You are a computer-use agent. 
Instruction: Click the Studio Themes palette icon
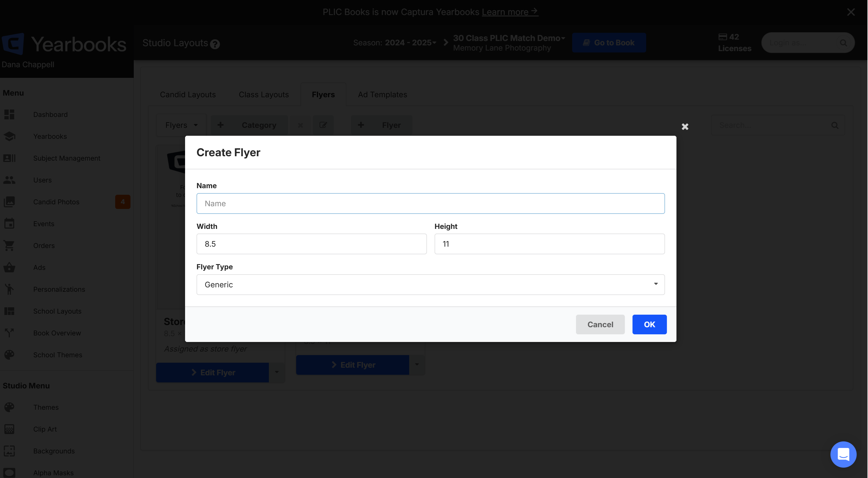point(10,407)
